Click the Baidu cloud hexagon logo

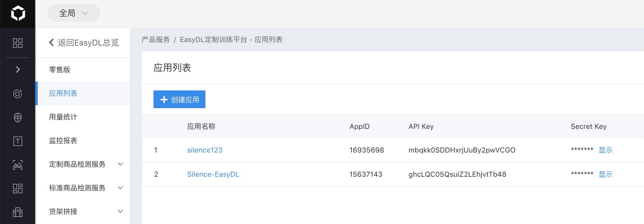(18, 14)
